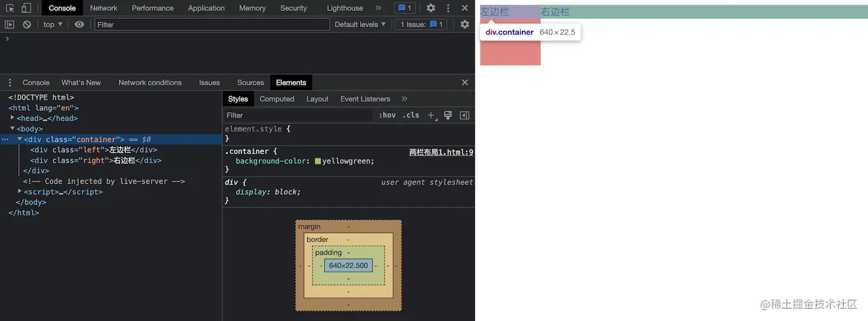The height and width of the screenshot is (321, 868).
Task: Open the 1 Issue button
Action: [x=422, y=24]
